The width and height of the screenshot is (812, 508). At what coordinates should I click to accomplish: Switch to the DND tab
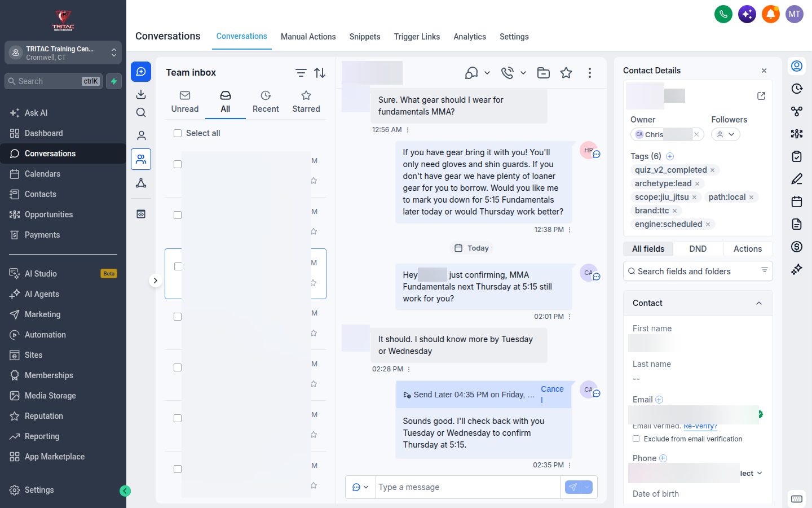(x=698, y=249)
